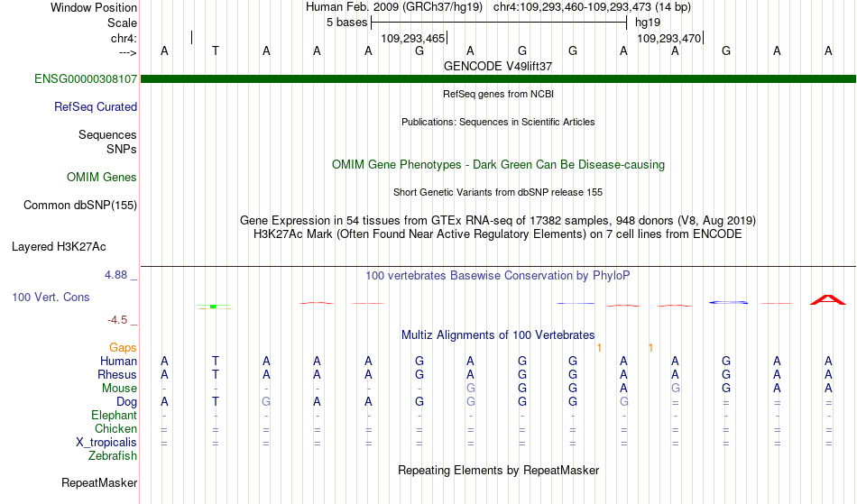Select the green ENSG00000308107 gene bar
The width and height of the screenshot is (857, 504).
pyautogui.click(x=498, y=78)
